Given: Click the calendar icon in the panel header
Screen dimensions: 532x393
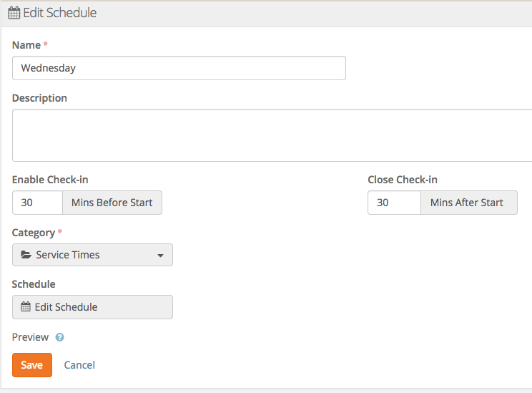Looking at the screenshot, I should 14,13.
